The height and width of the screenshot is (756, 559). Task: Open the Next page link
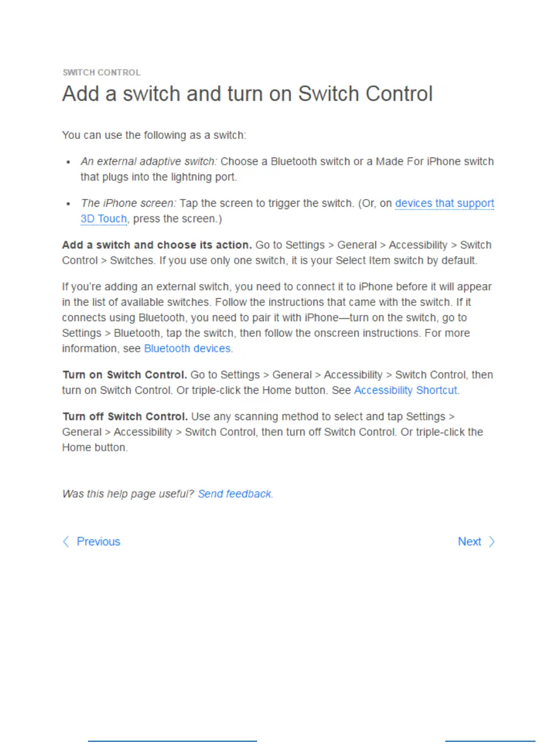469,542
